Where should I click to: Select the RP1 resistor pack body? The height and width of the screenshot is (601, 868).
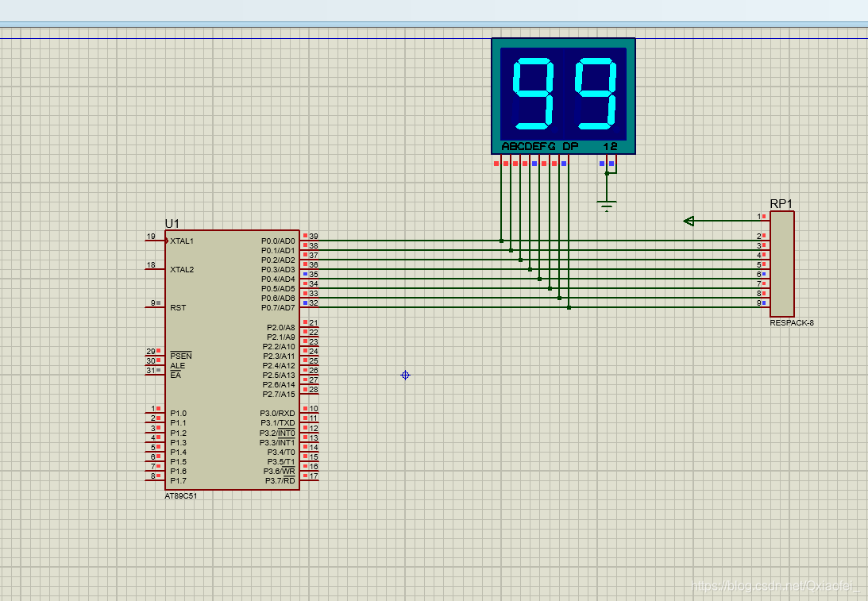point(781,264)
